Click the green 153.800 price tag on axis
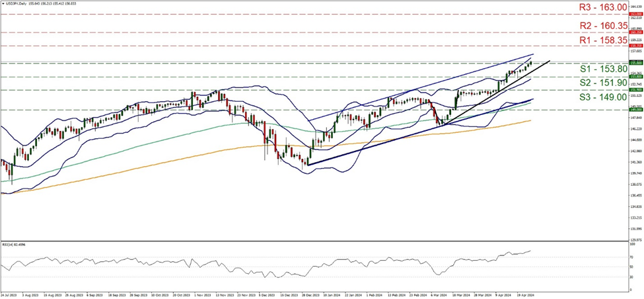The image size is (644, 299). [635, 77]
